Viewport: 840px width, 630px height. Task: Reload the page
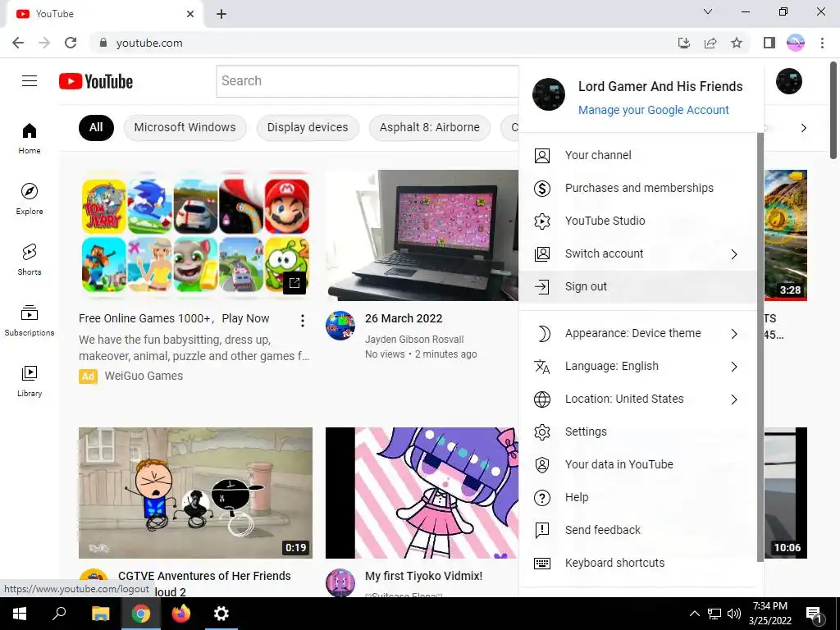click(x=71, y=43)
